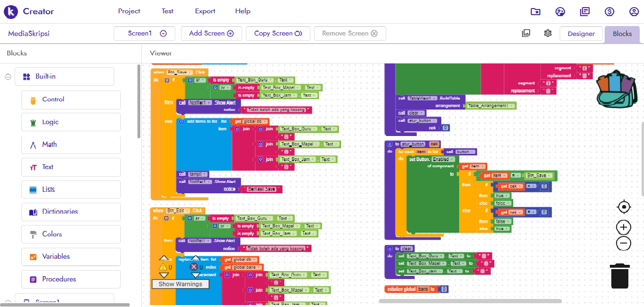This screenshot has width=644, height=307.
Task: Open the projects folder icon
Action: click(x=535, y=12)
